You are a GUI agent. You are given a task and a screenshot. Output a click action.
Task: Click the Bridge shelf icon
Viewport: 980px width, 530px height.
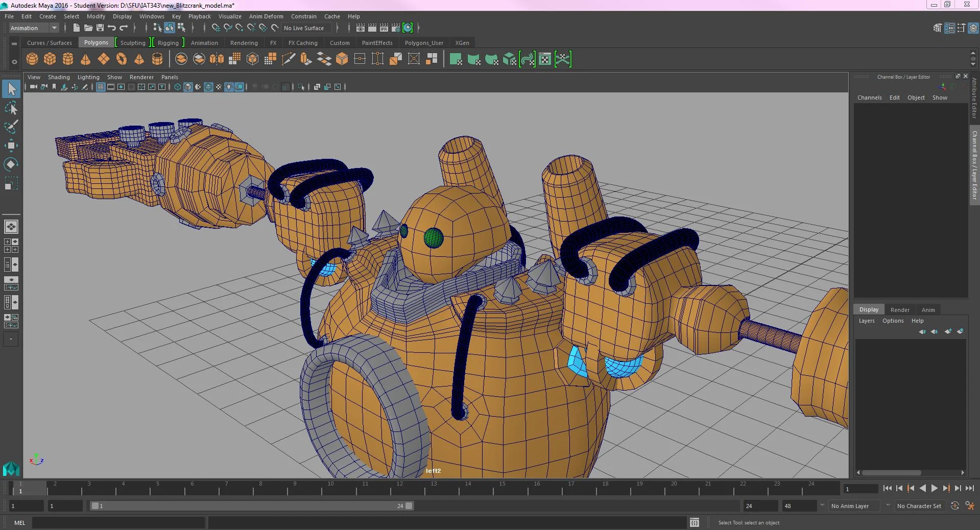coord(324,59)
